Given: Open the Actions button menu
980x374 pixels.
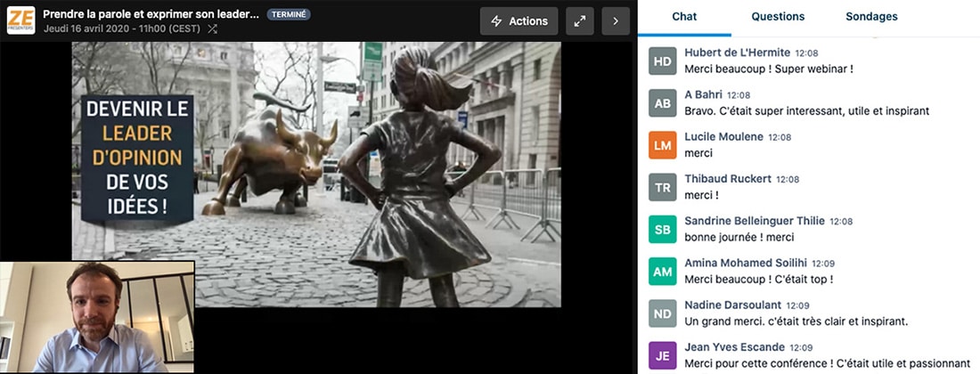Looking at the screenshot, I should [x=519, y=21].
